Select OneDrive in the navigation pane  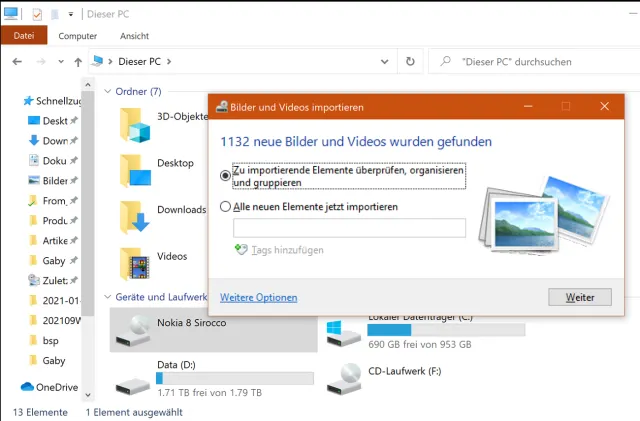49,387
